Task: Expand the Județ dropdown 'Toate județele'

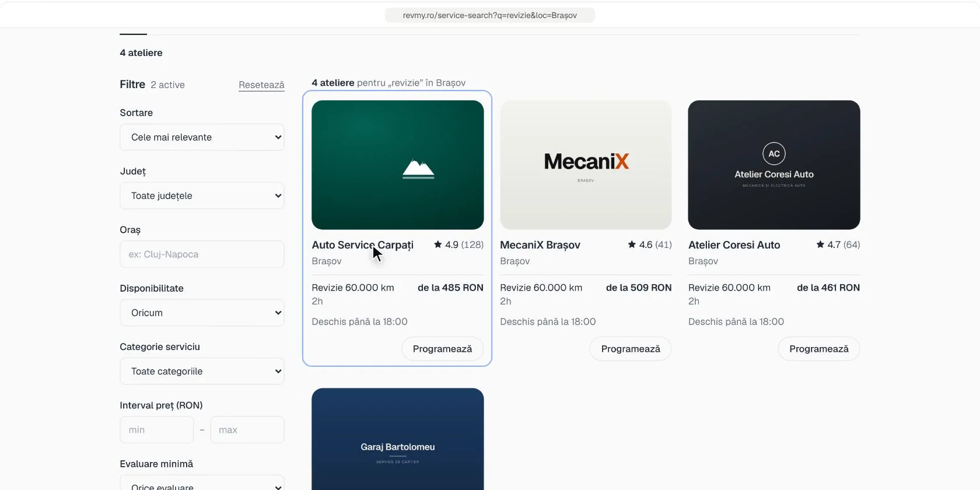Action: click(x=202, y=195)
